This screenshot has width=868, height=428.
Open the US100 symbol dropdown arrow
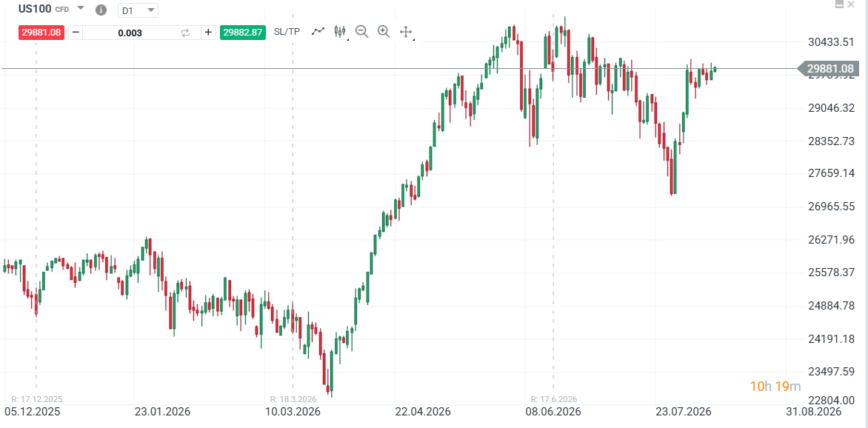pyautogui.click(x=81, y=8)
